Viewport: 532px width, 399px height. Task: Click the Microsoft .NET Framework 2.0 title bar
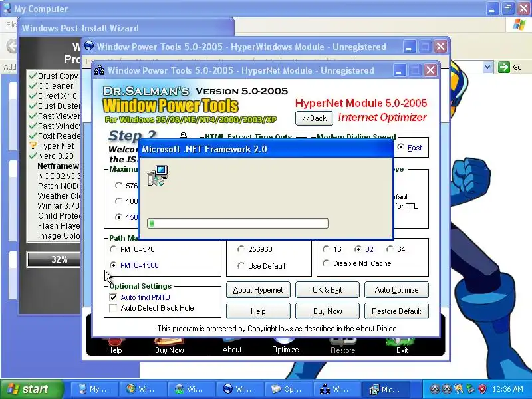(x=266, y=149)
